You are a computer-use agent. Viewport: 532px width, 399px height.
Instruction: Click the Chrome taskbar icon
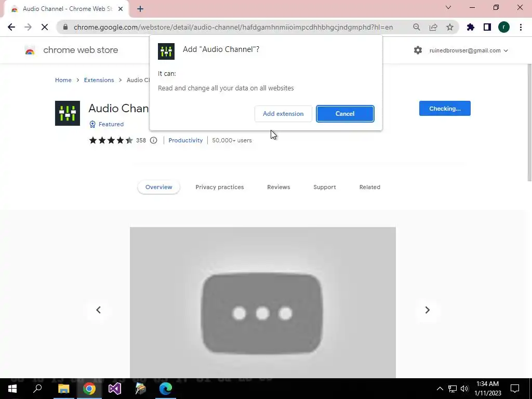(89, 389)
